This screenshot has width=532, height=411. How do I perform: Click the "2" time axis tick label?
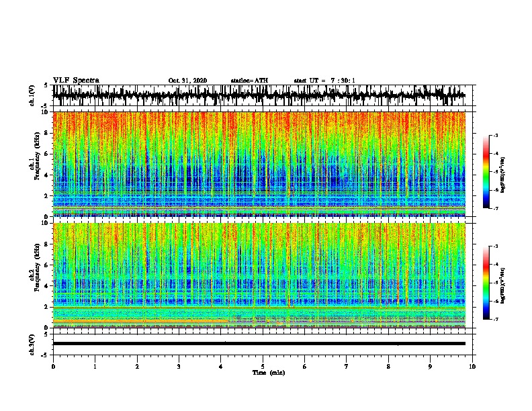pyautogui.click(x=137, y=366)
